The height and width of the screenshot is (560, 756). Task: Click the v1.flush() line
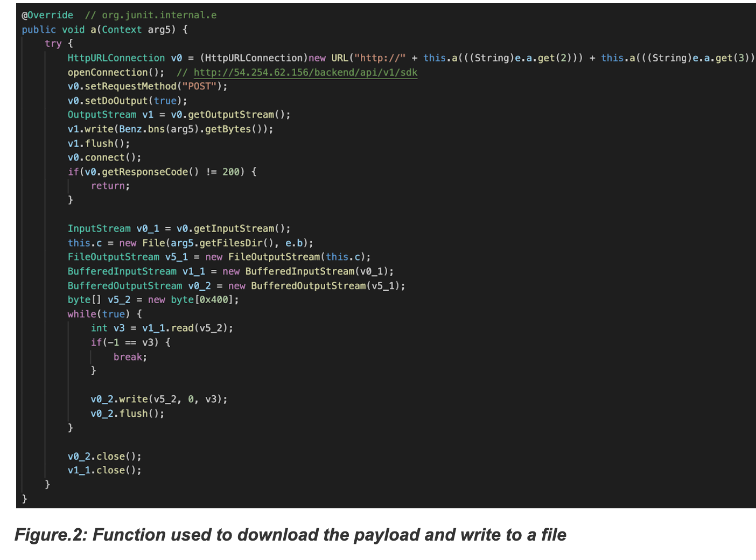point(99,143)
